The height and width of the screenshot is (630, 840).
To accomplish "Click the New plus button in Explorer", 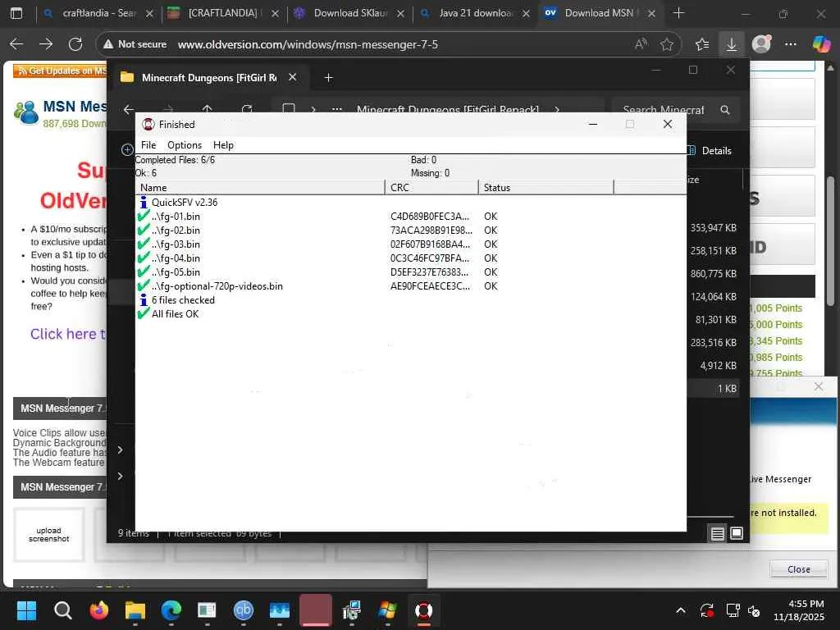I will [x=127, y=150].
